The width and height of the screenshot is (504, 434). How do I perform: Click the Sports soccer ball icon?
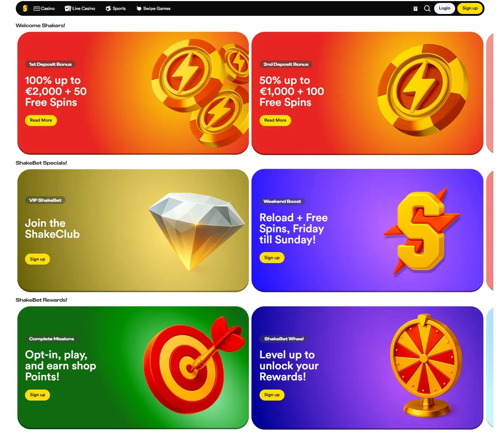pyautogui.click(x=108, y=8)
